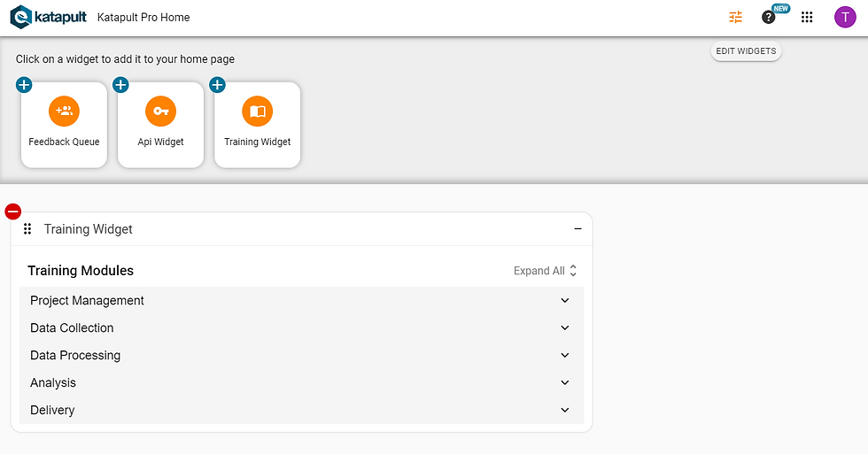This screenshot has height=454, width=868.
Task: Open the purple T user avatar
Action: pos(845,17)
